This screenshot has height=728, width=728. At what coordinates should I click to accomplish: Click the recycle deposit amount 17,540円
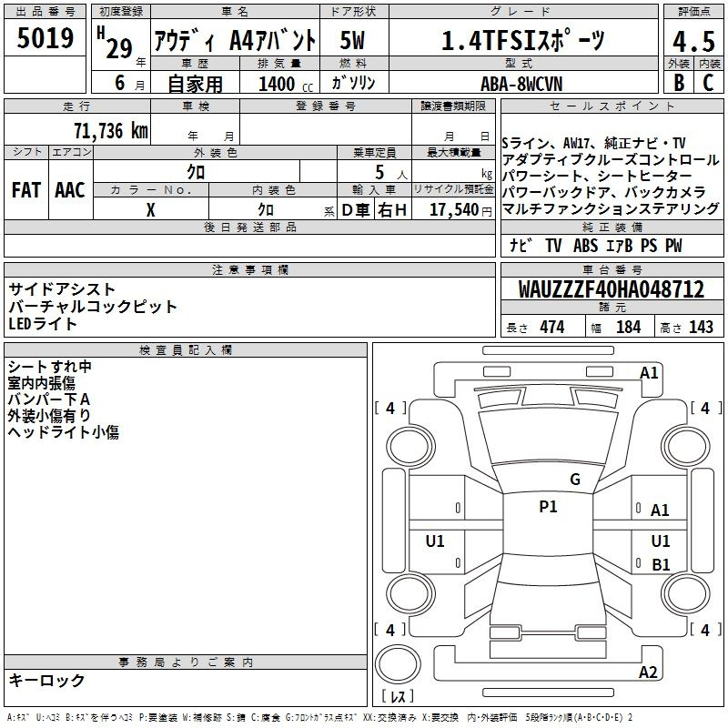tap(452, 210)
